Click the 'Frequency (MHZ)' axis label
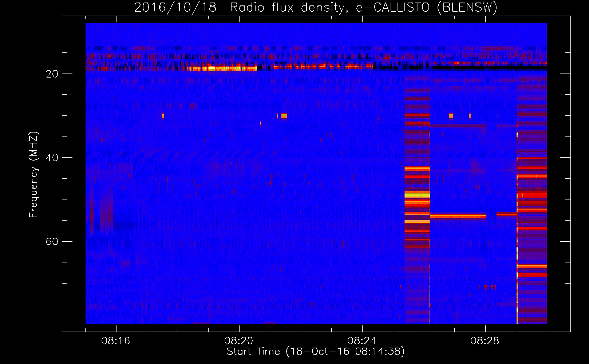This screenshot has height=364, width=589. (33, 175)
